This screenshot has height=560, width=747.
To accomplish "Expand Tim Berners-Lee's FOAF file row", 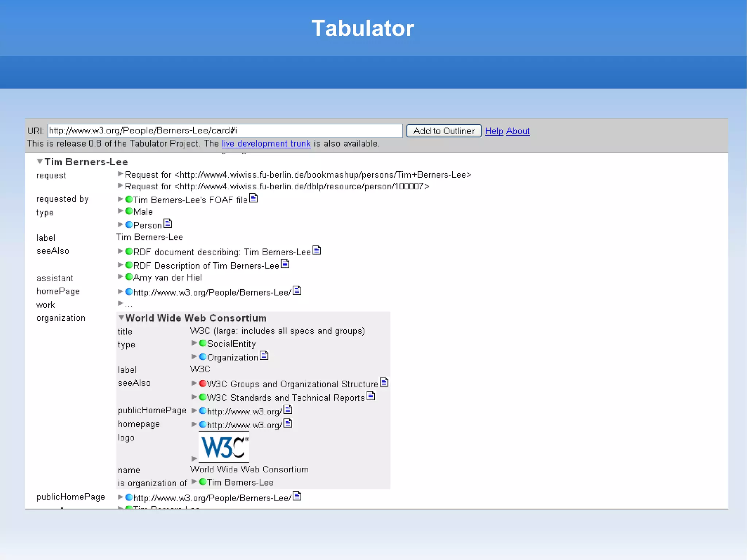I will pos(120,199).
